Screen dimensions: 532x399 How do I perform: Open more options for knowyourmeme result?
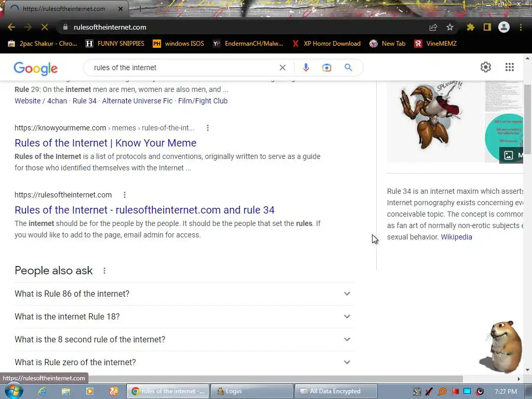208,128
